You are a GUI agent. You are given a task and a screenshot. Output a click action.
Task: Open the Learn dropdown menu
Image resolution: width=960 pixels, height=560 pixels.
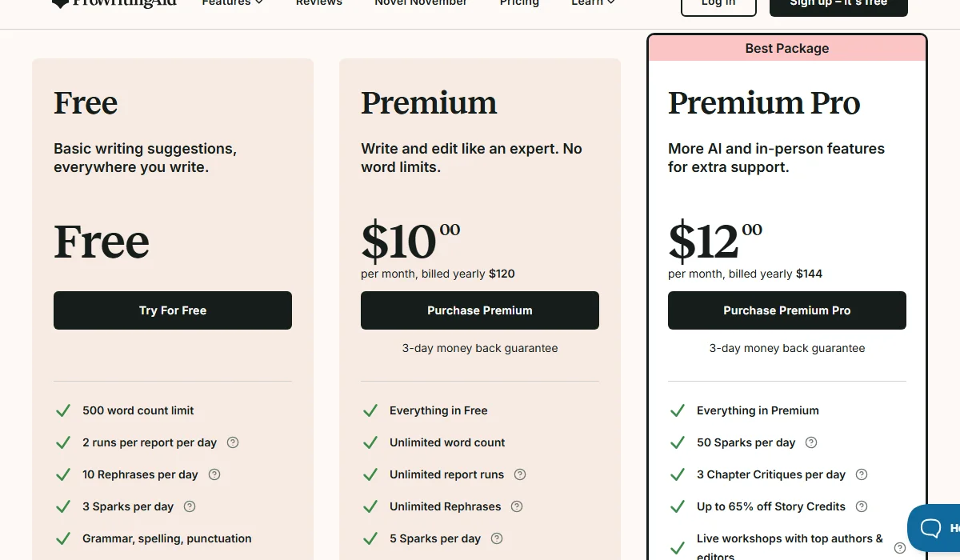point(592,3)
